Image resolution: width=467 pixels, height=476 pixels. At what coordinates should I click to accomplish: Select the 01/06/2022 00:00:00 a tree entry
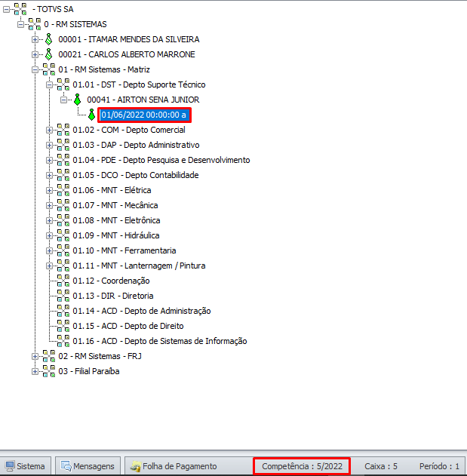point(144,115)
